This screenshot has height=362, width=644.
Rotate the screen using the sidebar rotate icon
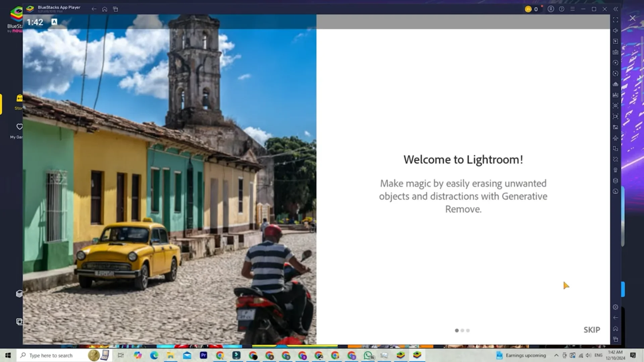[616, 73]
